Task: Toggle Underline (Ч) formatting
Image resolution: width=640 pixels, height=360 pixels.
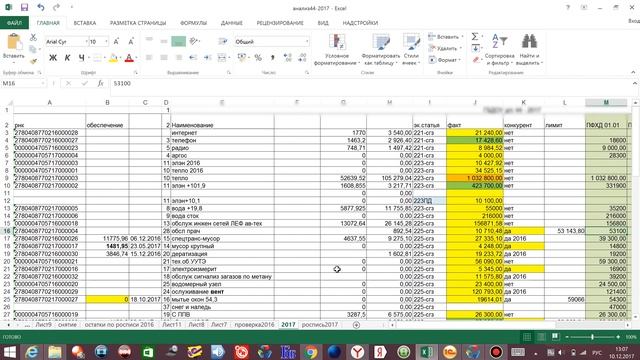Action: coord(82,58)
